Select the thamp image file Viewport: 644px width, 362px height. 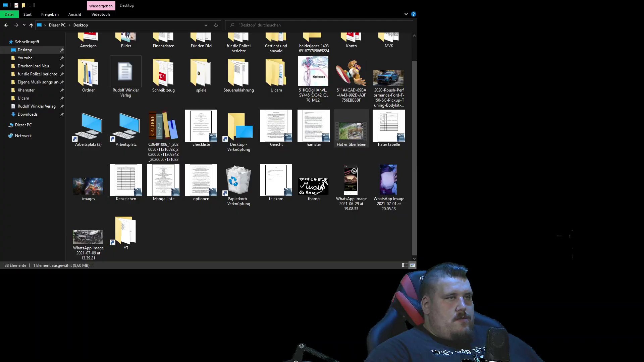313,186
